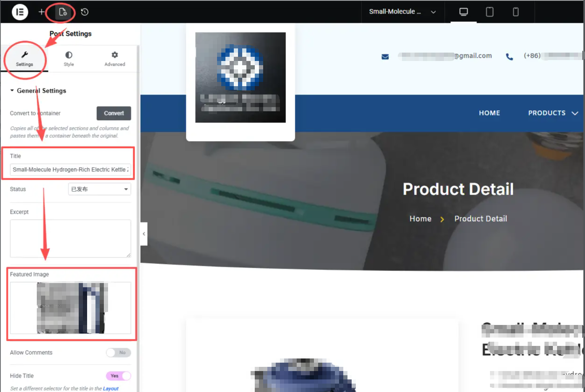This screenshot has width=585, height=392.
Task: Switch to the Style tab
Action: (69, 59)
